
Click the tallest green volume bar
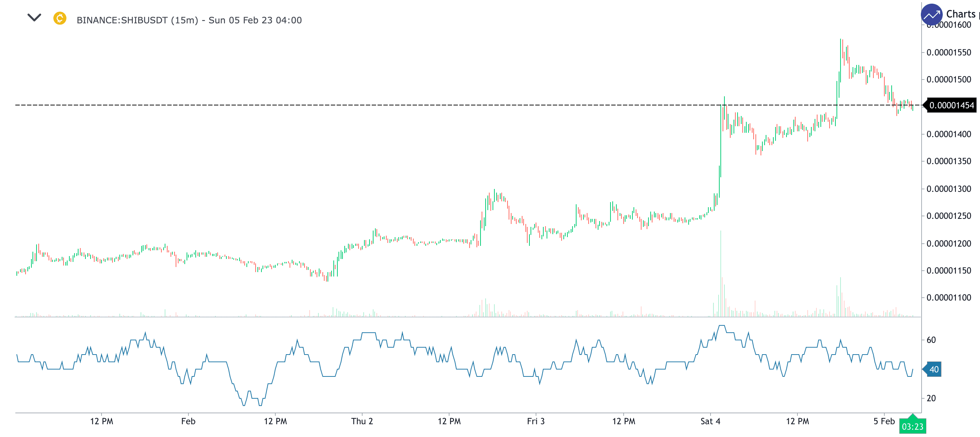(720, 274)
